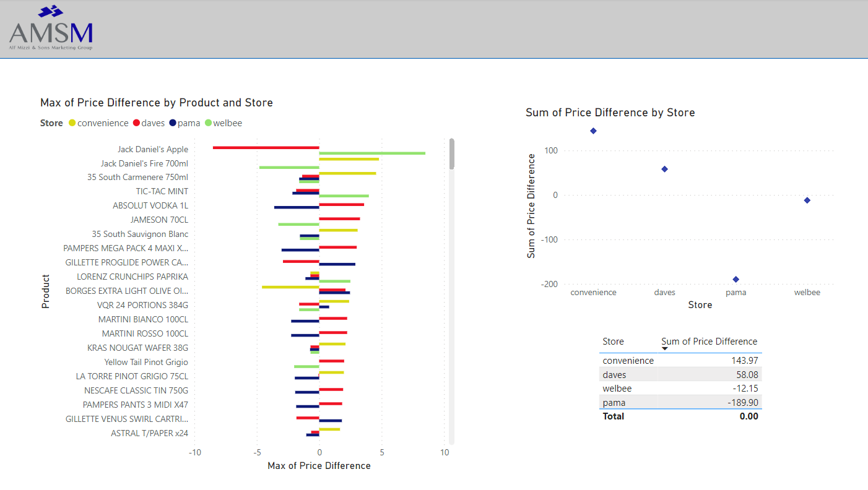Click the MARTINI BIANCO 100CL label

(x=143, y=319)
